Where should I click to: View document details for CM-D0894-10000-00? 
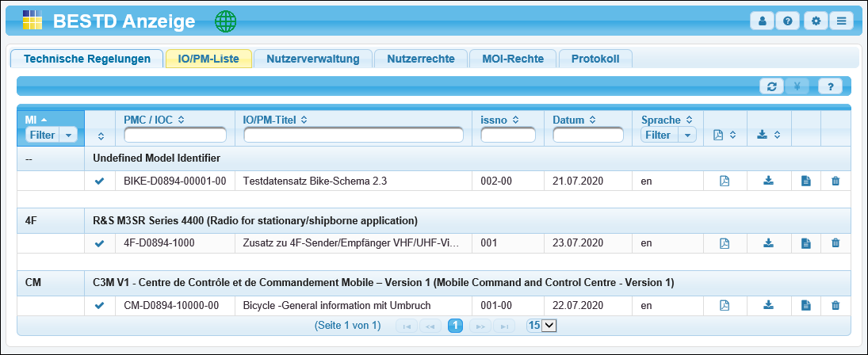pyautogui.click(x=806, y=305)
